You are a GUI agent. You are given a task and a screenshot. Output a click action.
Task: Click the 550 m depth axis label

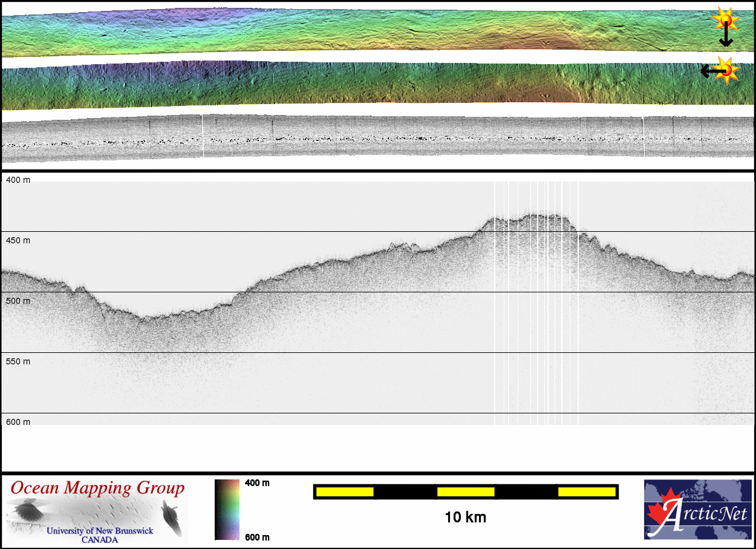[x=18, y=361]
